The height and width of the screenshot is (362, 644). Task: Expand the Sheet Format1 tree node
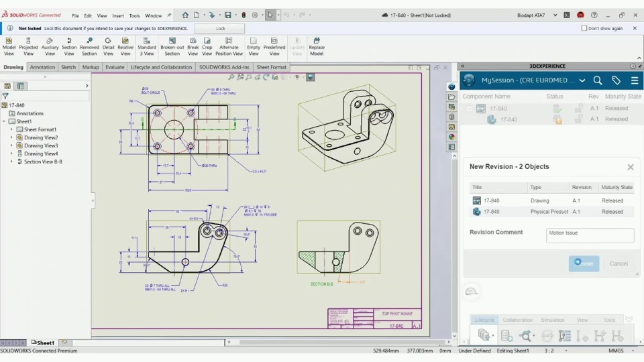tap(11, 129)
